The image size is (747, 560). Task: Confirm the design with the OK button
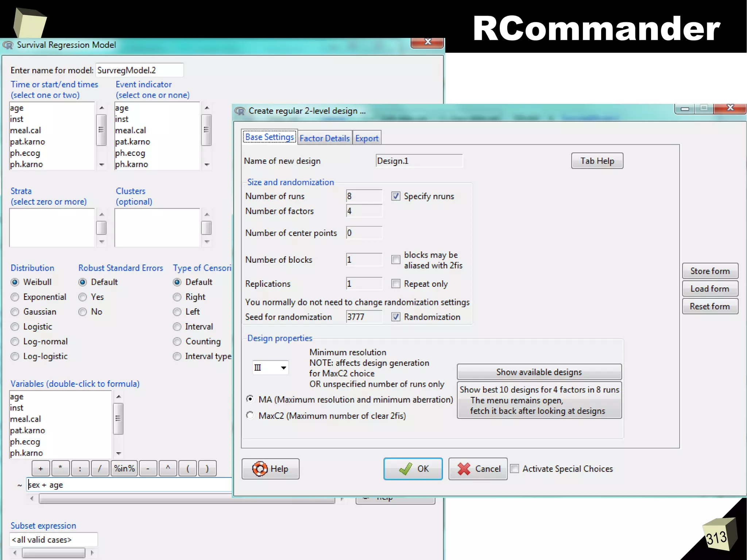pyautogui.click(x=413, y=468)
